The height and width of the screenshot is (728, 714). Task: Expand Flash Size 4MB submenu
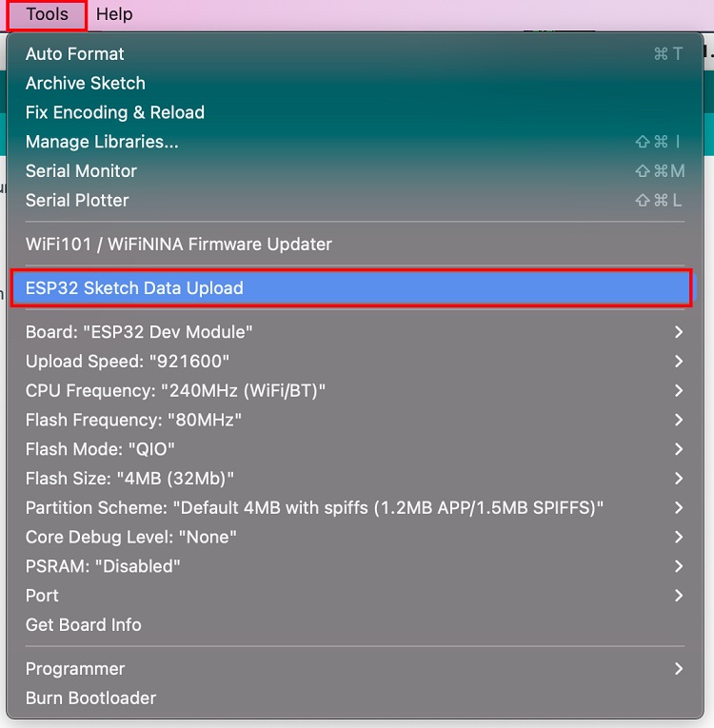[129, 479]
